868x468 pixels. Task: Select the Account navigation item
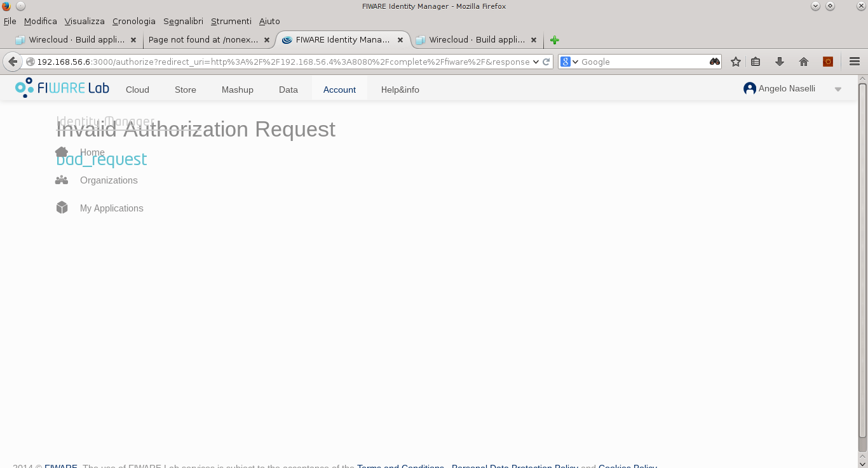[339, 90]
